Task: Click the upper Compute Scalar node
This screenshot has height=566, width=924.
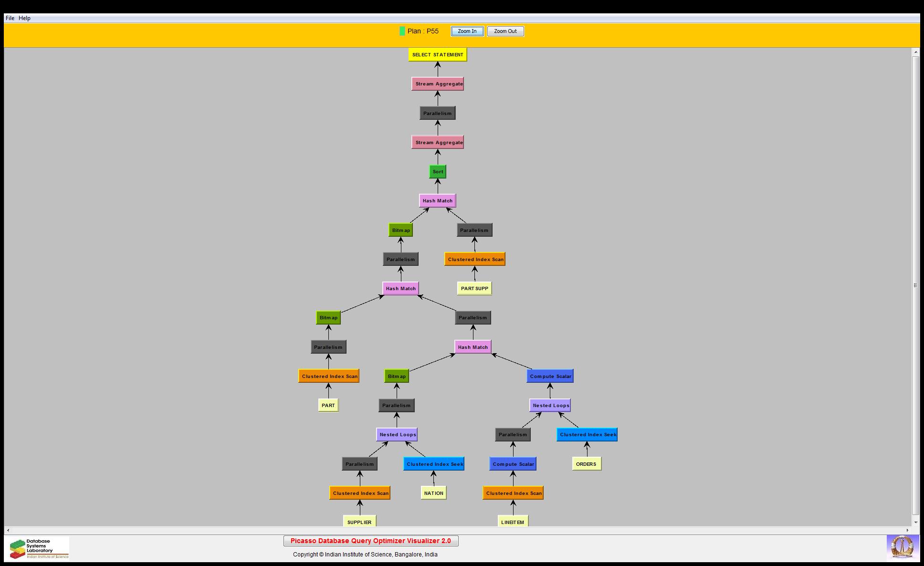Action: point(550,377)
